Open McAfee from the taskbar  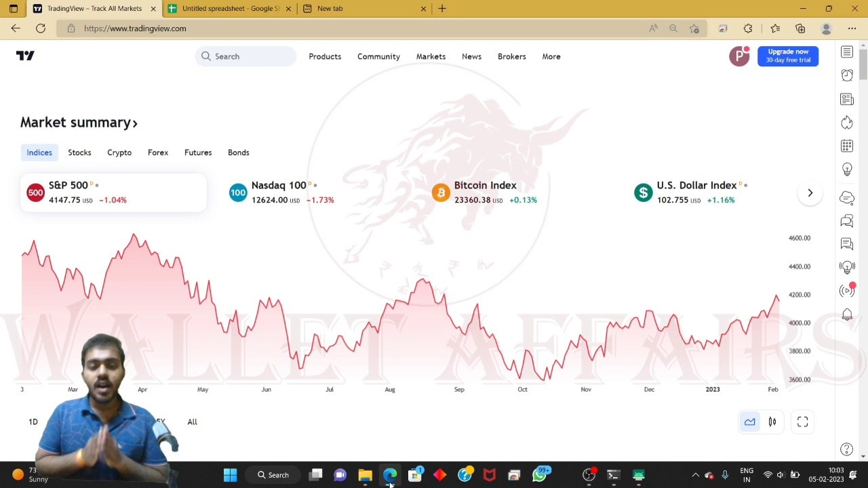click(x=489, y=475)
